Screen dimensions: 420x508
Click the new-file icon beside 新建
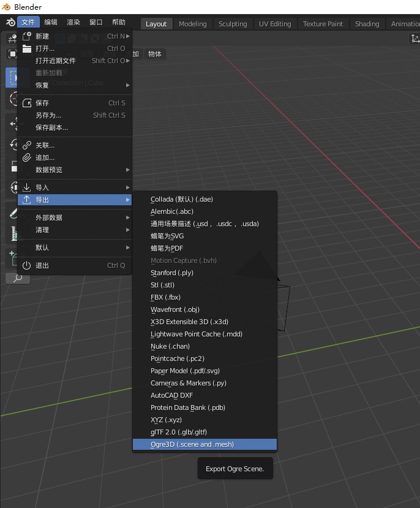point(27,36)
